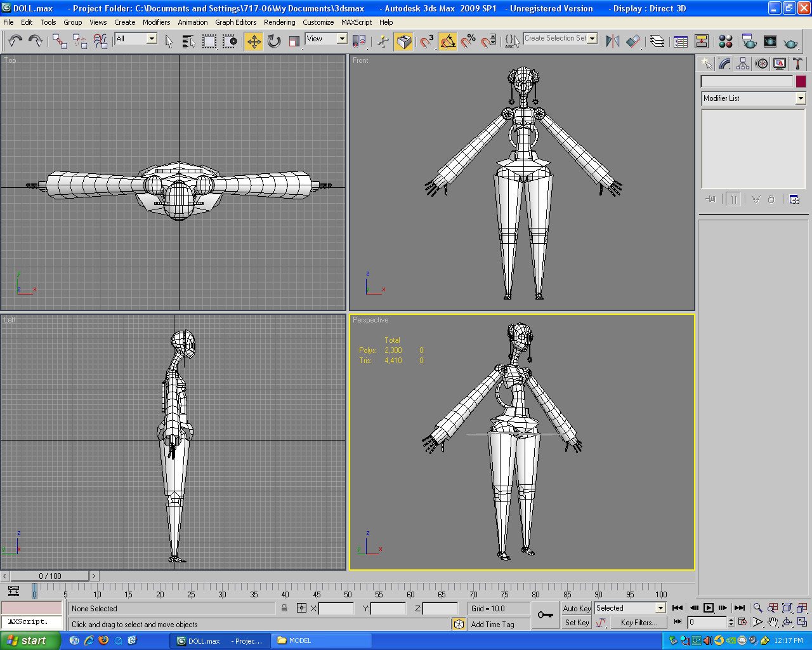Viewport: 812px width, 650px height.
Task: Open the Modifiers menu
Action: coord(156,22)
